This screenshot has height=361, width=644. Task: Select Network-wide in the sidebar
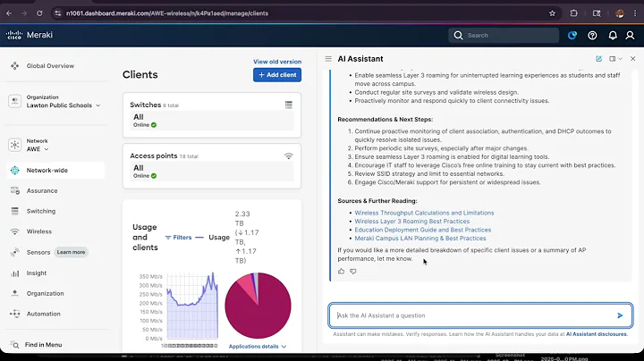pos(55,171)
